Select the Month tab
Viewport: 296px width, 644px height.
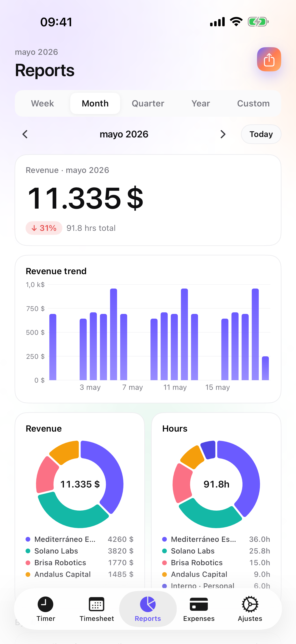[x=95, y=103]
